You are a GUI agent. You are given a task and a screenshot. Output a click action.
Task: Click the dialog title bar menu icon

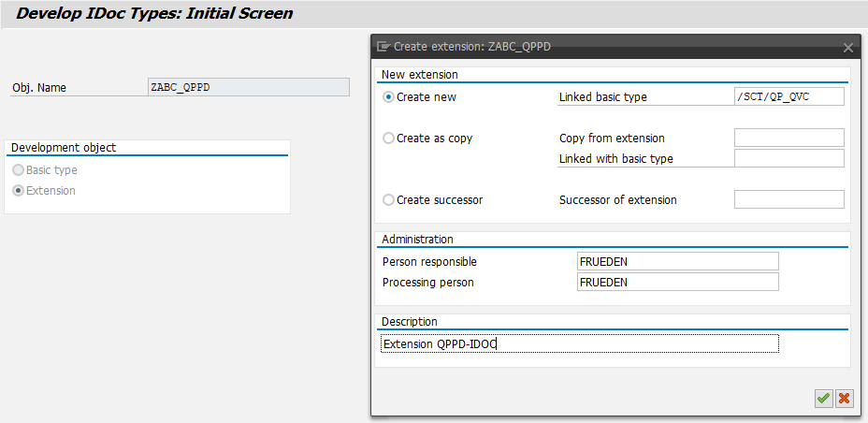[383, 46]
